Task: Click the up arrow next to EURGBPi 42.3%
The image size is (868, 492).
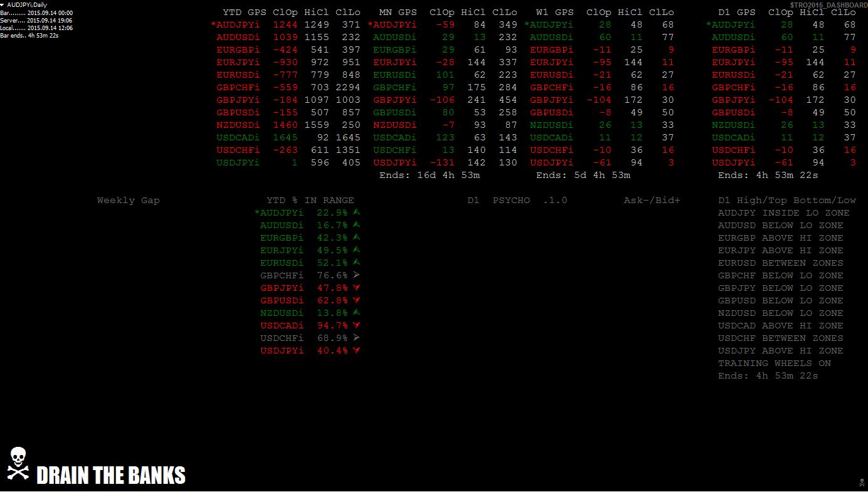Action: point(356,238)
